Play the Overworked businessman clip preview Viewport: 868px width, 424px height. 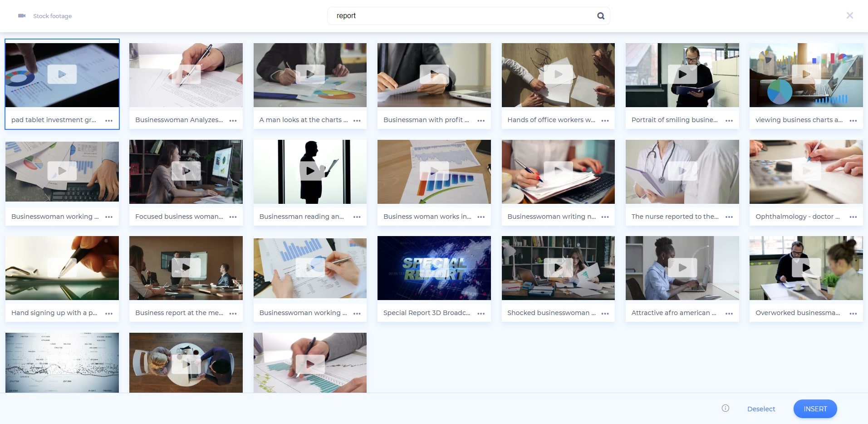click(x=806, y=267)
